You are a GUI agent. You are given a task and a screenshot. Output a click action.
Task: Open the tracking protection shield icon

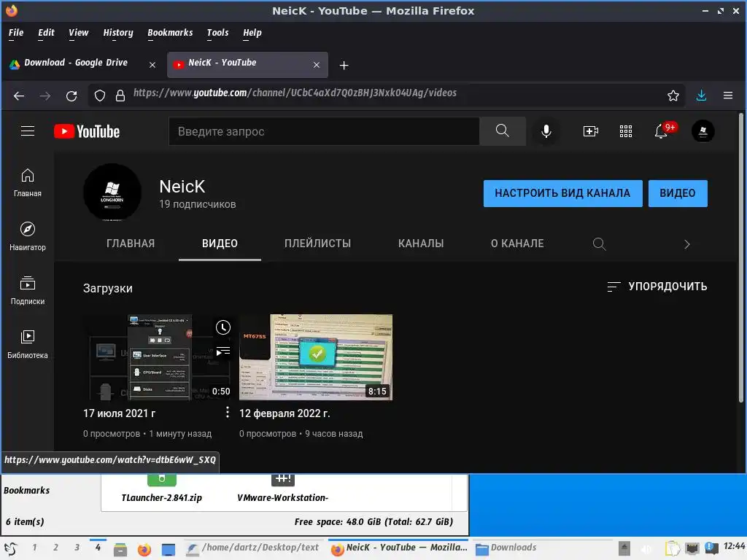click(99, 96)
